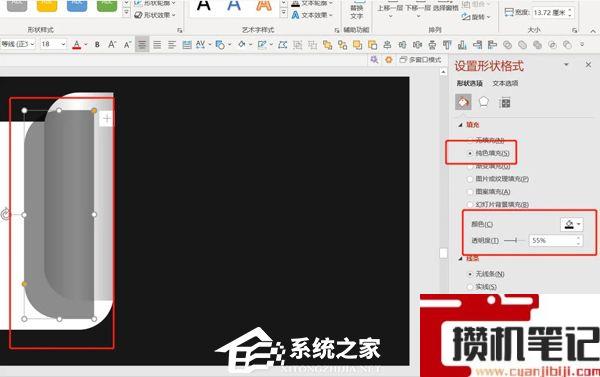Select Size & Properties icon

[505, 103]
